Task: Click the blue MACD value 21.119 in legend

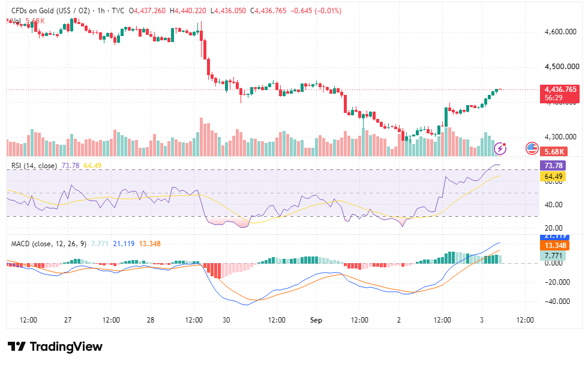Action: [124, 244]
